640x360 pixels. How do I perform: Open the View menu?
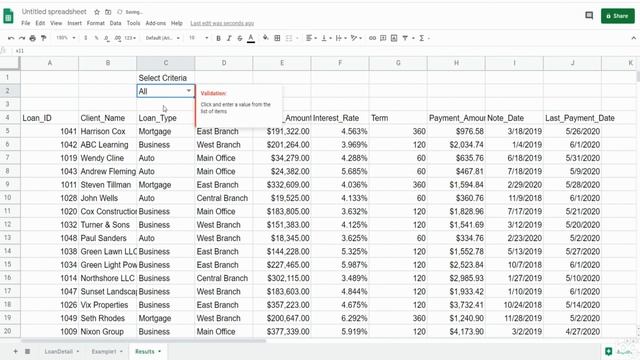[x=56, y=23]
